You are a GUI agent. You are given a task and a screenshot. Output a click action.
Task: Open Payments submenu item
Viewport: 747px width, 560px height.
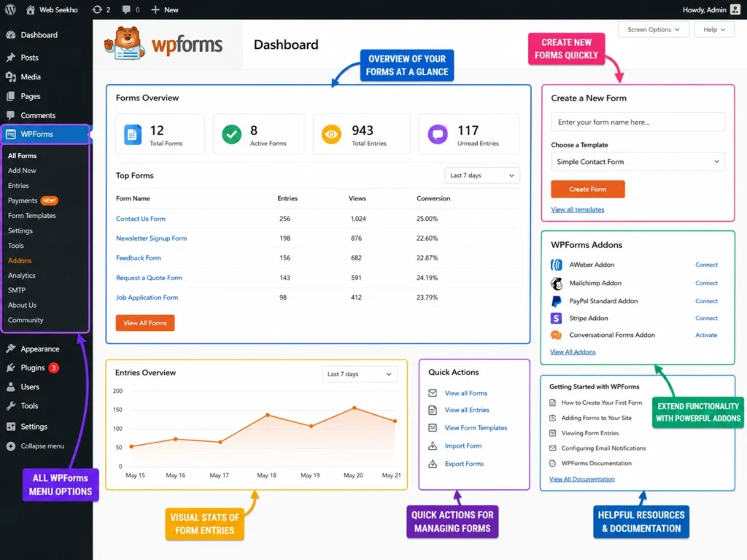23,201
